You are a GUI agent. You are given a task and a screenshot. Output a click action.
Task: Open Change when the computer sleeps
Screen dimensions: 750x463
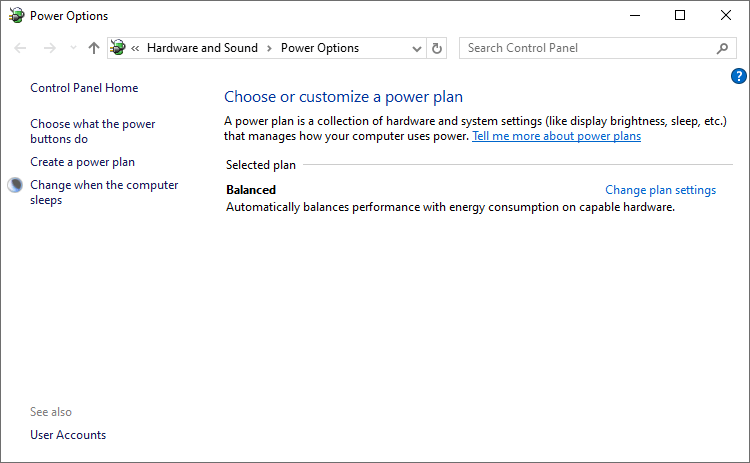[x=104, y=192]
